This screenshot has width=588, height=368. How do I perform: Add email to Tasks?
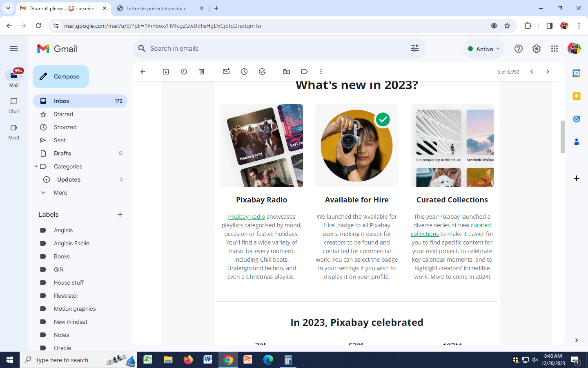(x=262, y=72)
